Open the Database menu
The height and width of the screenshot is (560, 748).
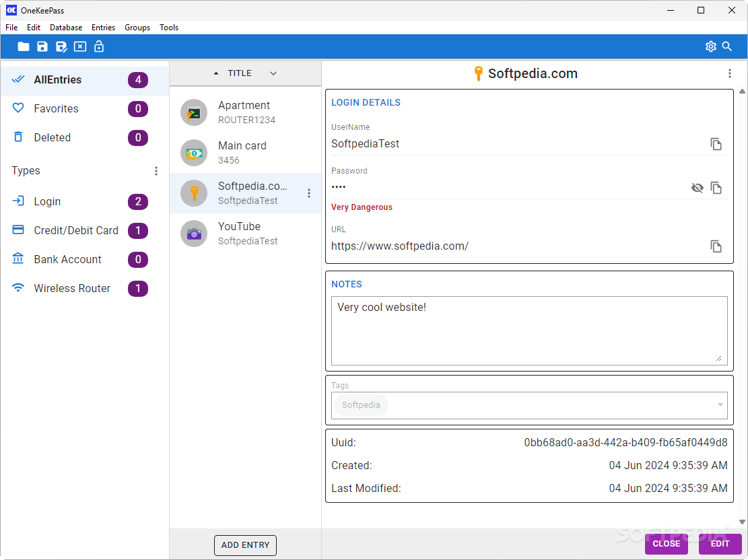point(66,28)
